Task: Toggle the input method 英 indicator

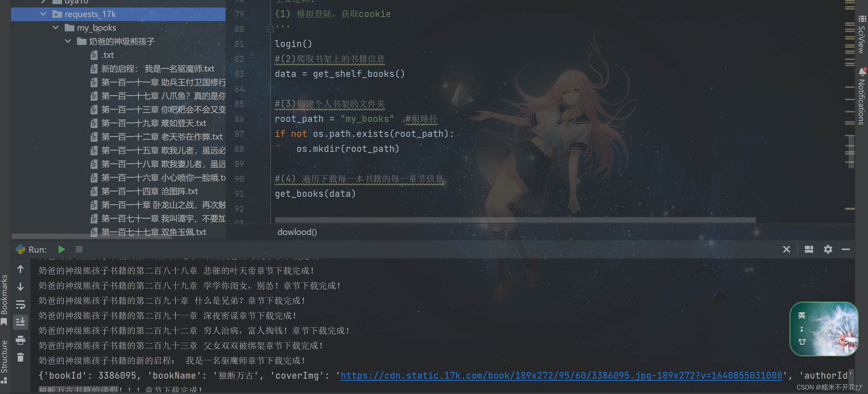Action: 802,315
